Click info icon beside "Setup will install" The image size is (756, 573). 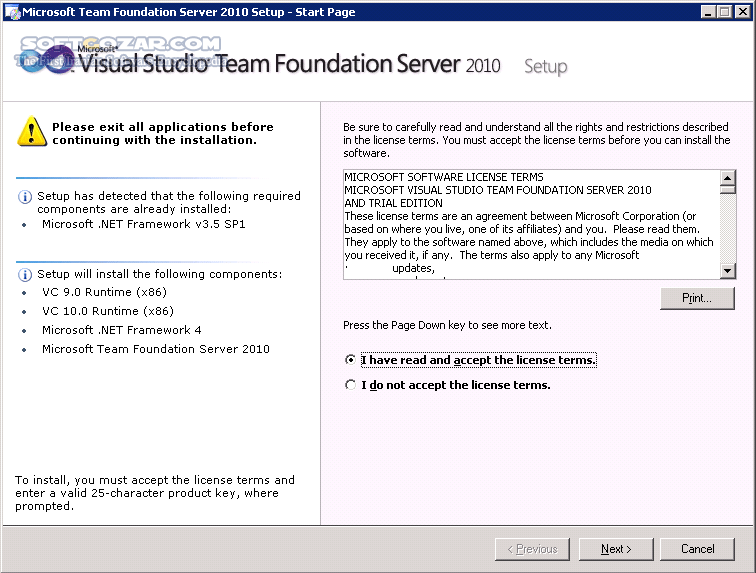coord(25,275)
